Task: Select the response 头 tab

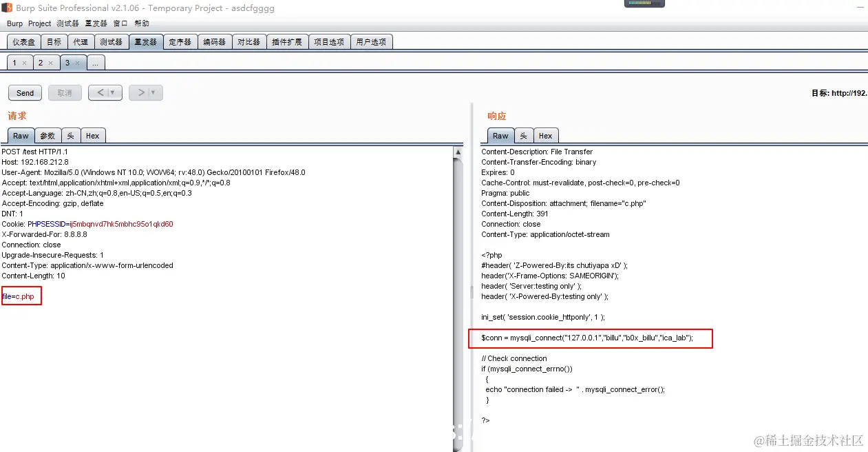Action: (523, 136)
